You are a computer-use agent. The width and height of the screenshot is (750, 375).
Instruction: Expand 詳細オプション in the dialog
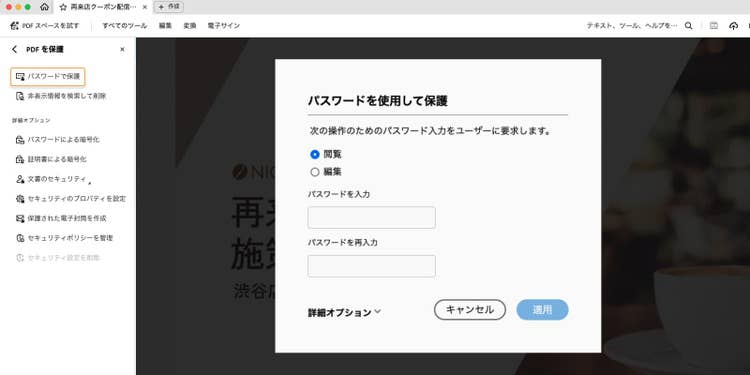click(344, 312)
